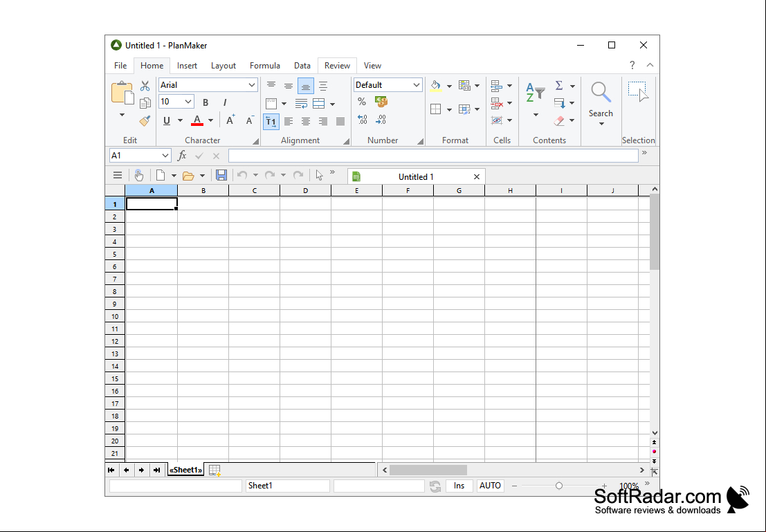Click the increase decimal places icon
The height and width of the screenshot is (532, 766).
pyautogui.click(x=363, y=120)
